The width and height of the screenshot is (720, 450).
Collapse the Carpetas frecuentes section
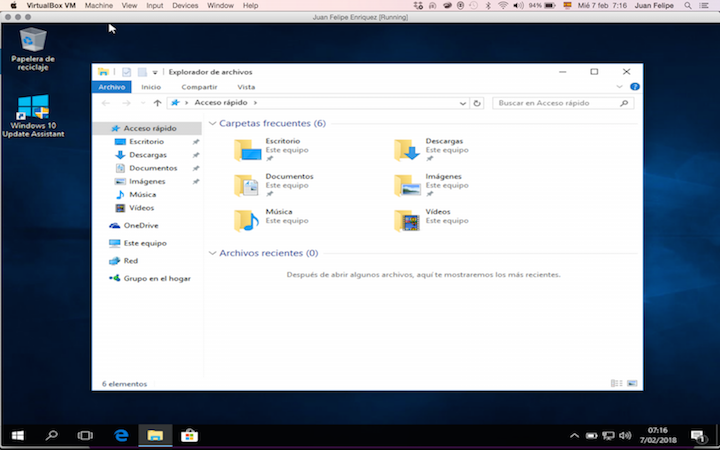click(212, 123)
